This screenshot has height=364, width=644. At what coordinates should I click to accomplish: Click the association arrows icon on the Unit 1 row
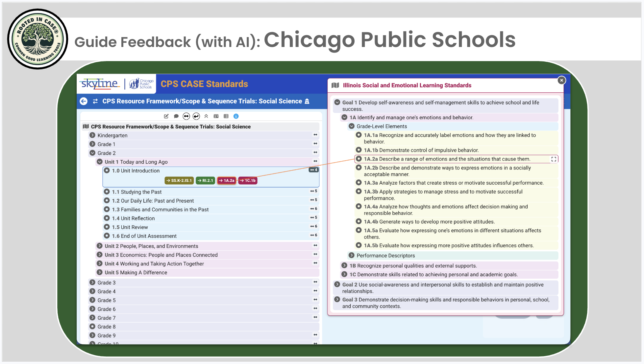click(315, 161)
